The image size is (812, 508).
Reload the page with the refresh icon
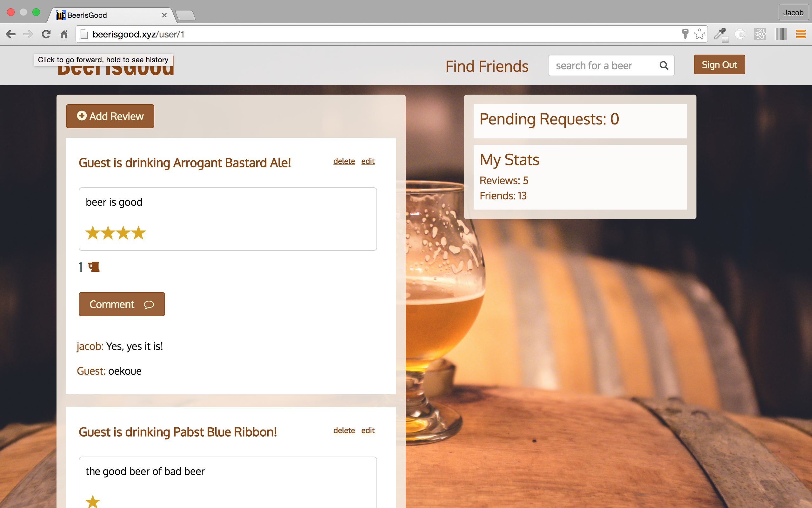[x=46, y=34]
